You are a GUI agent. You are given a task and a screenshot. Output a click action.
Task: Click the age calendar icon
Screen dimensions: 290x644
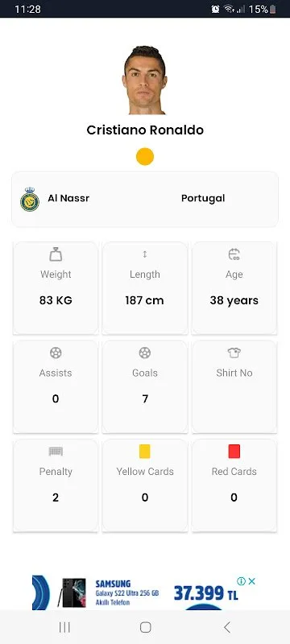tap(234, 254)
